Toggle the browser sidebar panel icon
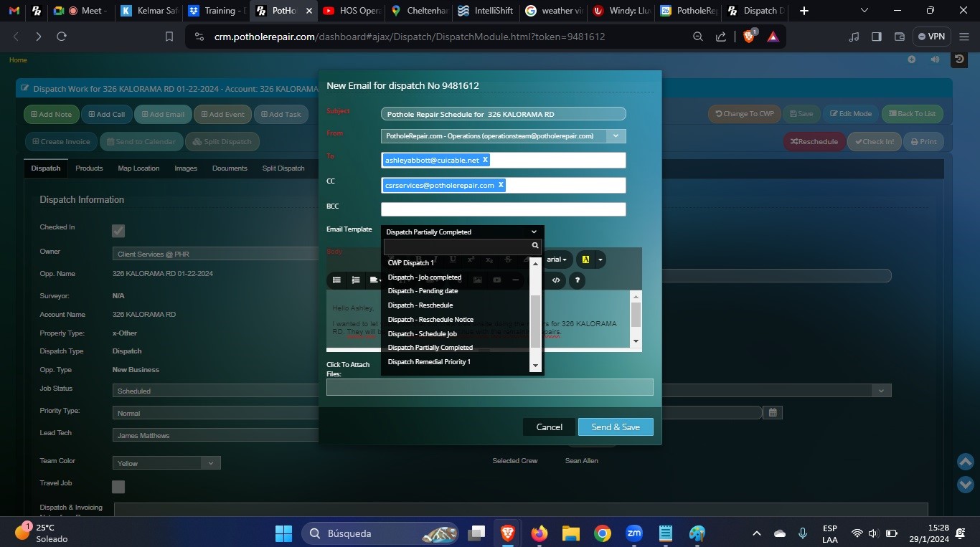Viewport: 980px width, 547px height. click(x=876, y=37)
